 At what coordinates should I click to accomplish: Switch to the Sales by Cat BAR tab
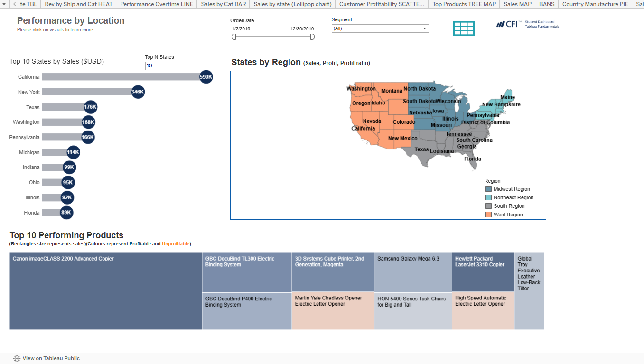coord(223,4)
